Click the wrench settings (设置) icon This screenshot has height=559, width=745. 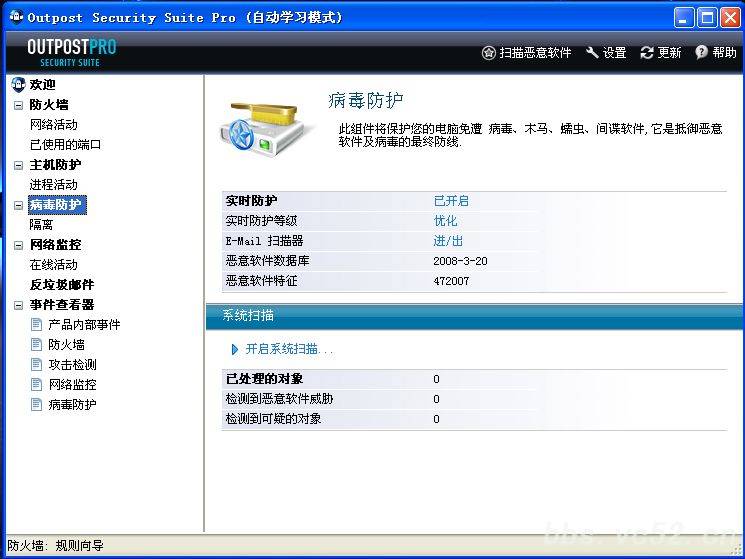coord(592,53)
